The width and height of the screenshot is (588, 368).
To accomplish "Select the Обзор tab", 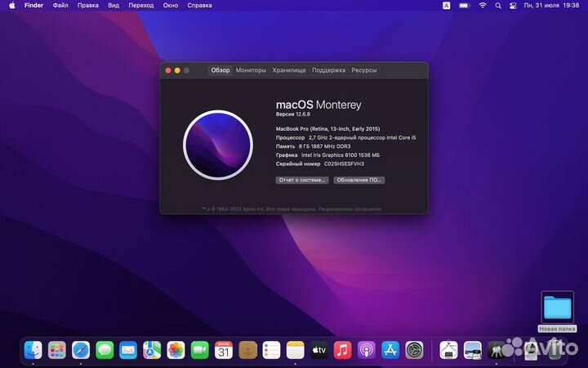I will [220, 70].
